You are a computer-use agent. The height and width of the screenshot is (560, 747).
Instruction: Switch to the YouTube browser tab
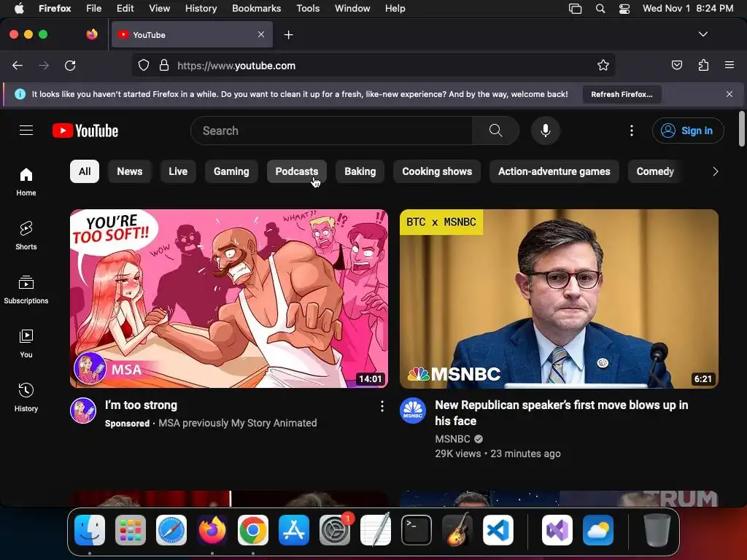click(x=192, y=35)
